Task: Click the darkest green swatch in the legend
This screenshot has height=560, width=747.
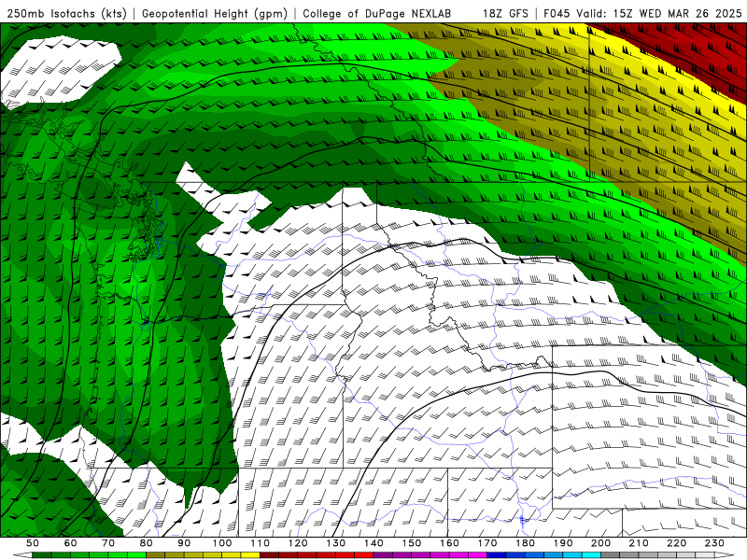Action: coord(42,555)
